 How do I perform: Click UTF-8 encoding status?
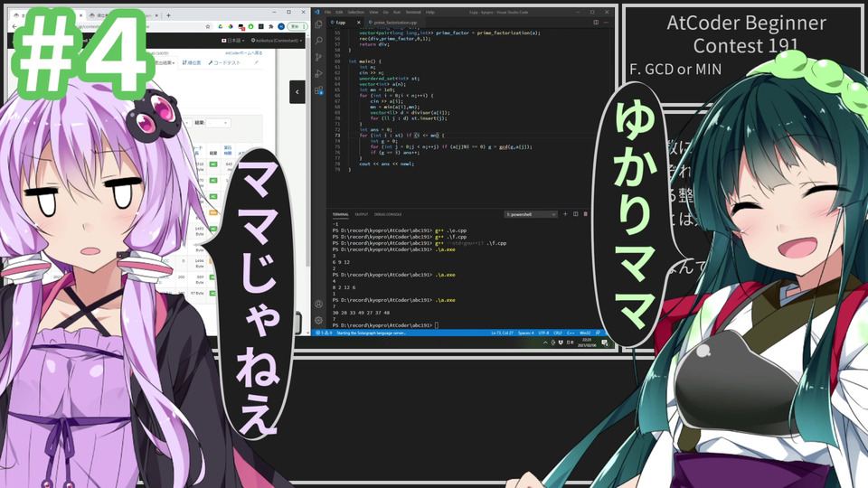tap(543, 333)
